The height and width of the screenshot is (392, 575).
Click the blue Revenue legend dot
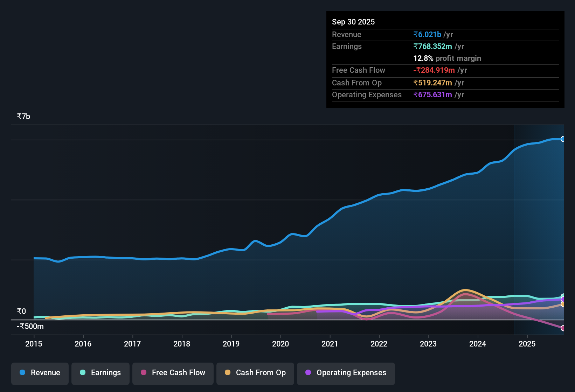click(x=22, y=373)
